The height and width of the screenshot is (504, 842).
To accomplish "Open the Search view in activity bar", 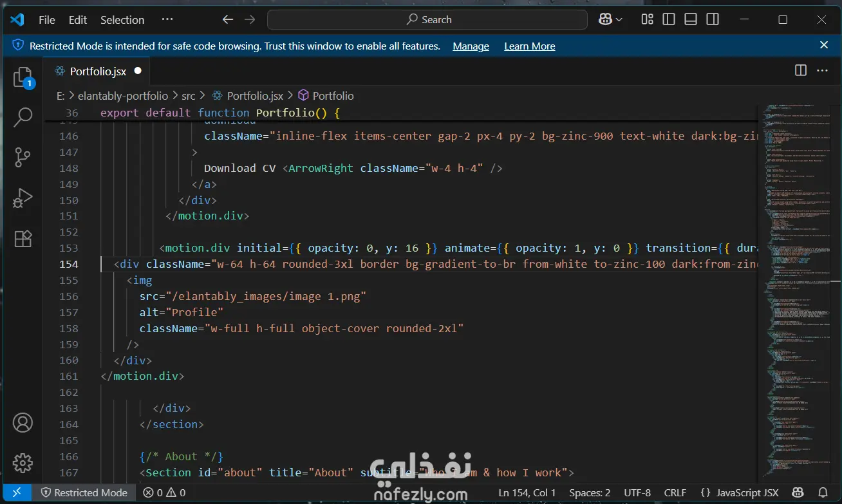I will click(23, 117).
